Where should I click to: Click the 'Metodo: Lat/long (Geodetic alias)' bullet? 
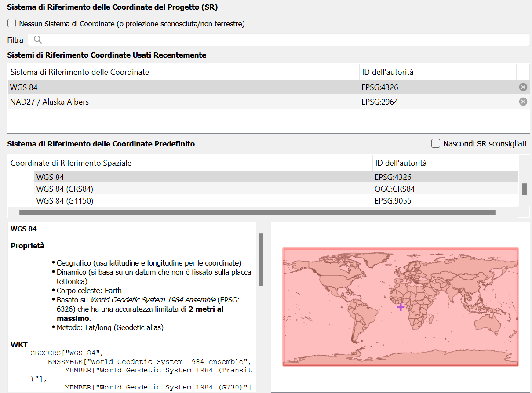click(110, 327)
